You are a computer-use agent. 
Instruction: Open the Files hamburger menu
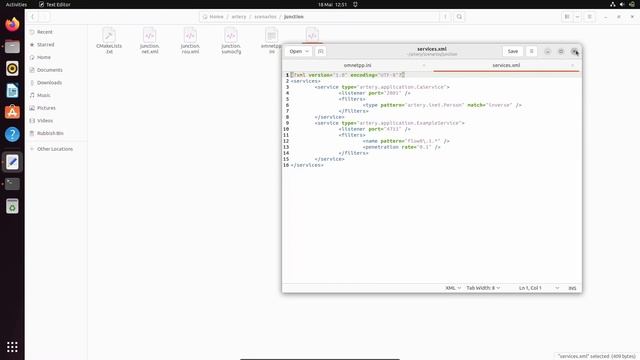point(589,17)
